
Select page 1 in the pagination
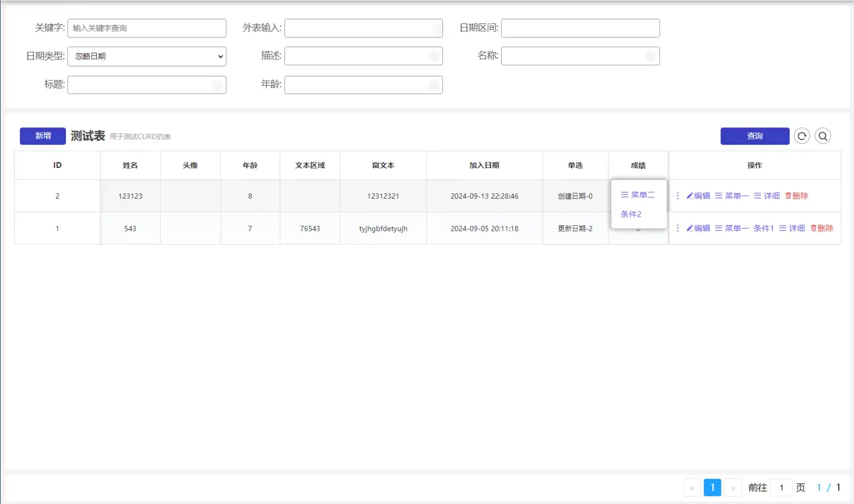(712, 488)
